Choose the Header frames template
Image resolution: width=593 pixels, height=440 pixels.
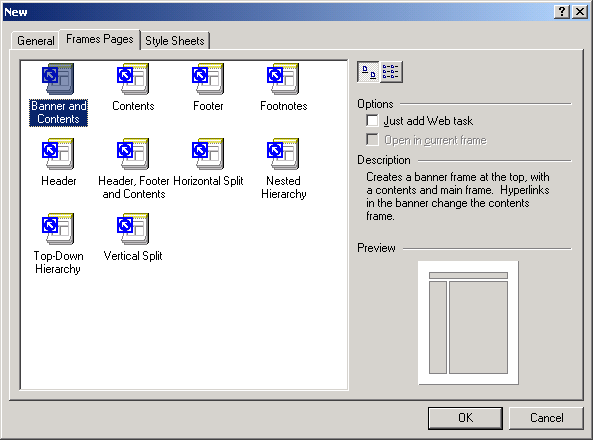(x=58, y=154)
